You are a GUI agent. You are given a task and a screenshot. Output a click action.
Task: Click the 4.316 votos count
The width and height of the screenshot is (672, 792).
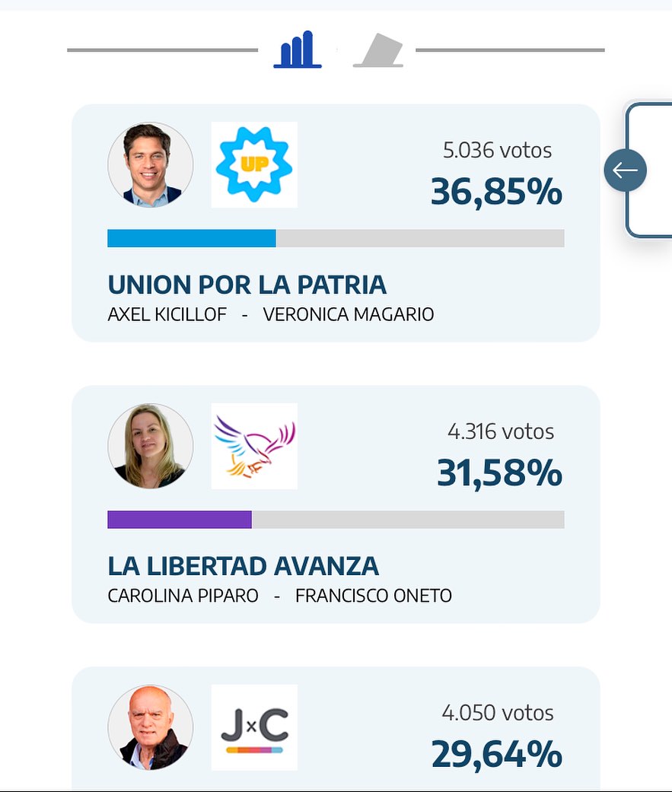(x=500, y=432)
